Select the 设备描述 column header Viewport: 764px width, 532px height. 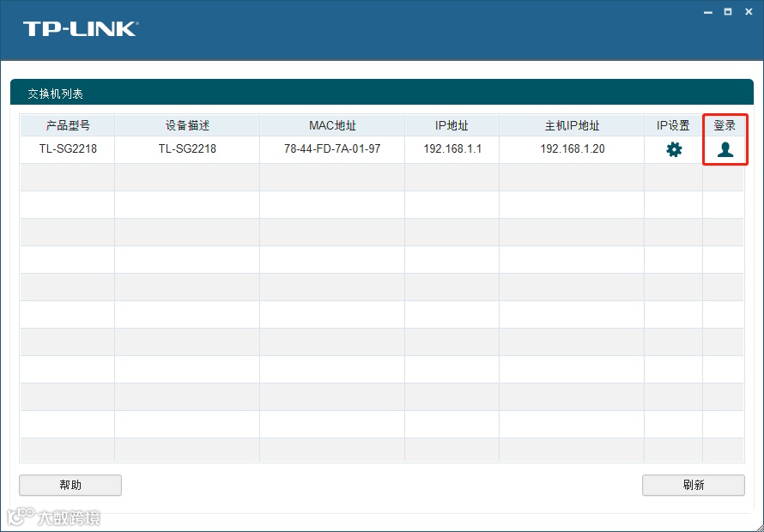[x=187, y=125]
